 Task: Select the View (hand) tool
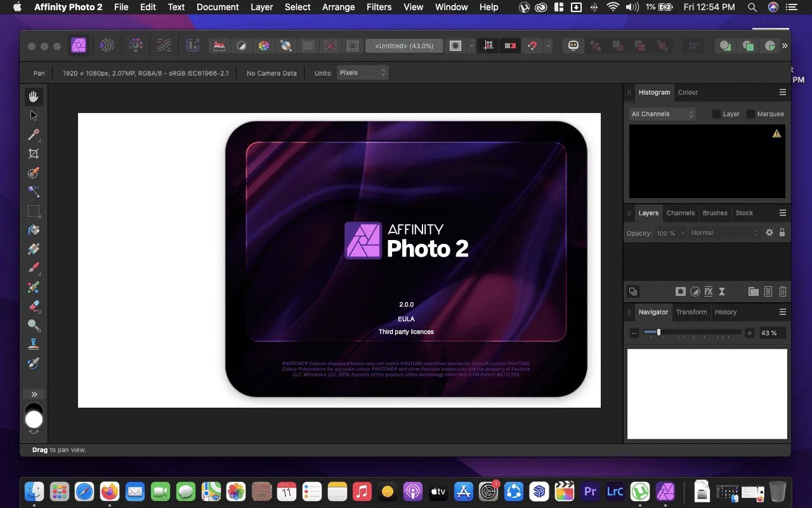tap(34, 97)
